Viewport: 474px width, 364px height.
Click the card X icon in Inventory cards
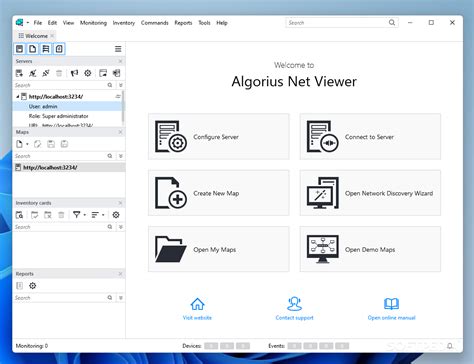coord(48,215)
